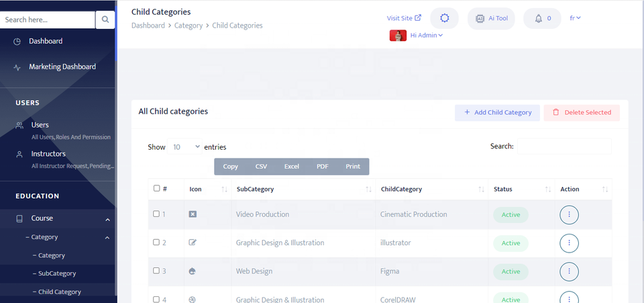Viewport: 644px width, 303px height.
Task: Open the fr language dropdown
Action: coord(575,18)
